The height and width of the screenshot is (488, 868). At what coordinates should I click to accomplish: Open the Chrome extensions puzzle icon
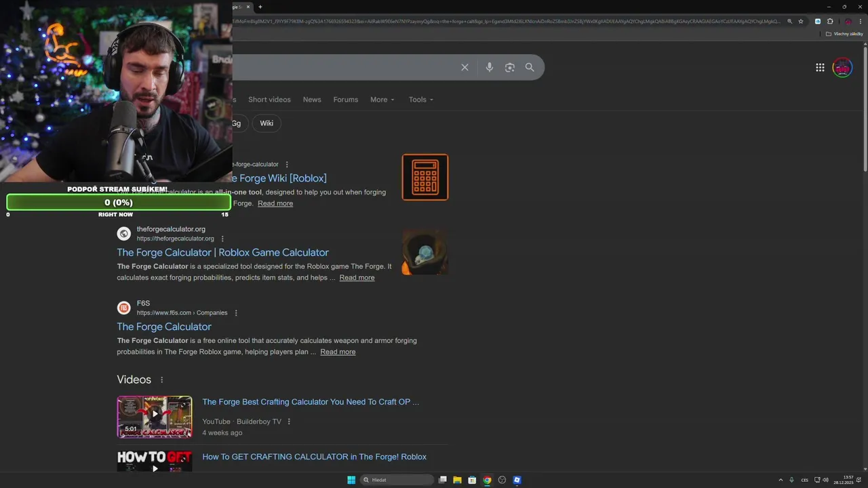pos(829,21)
